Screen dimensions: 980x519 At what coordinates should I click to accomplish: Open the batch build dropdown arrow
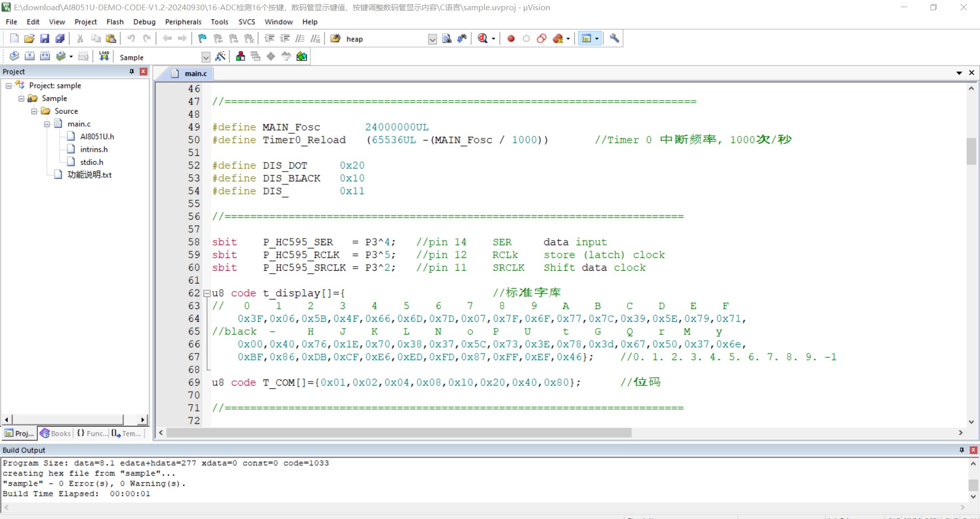tap(71, 57)
